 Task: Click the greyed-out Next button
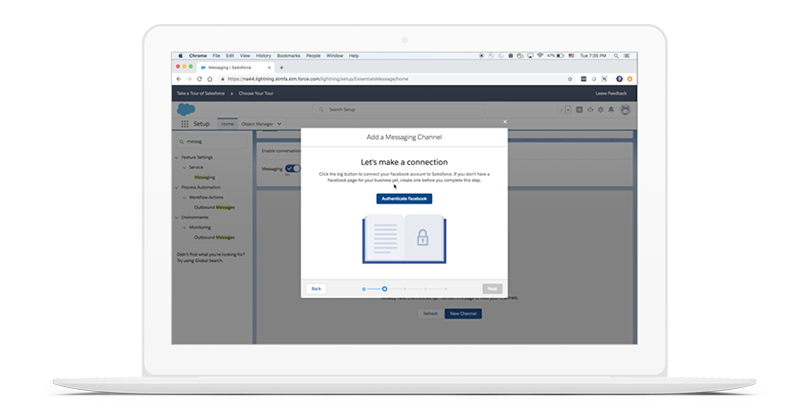coord(492,289)
